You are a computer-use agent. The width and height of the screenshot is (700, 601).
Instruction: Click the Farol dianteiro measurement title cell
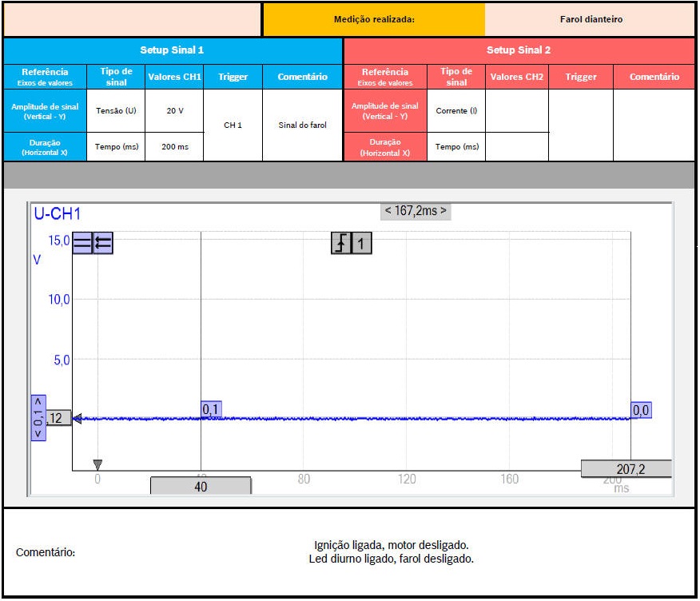(590, 19)
